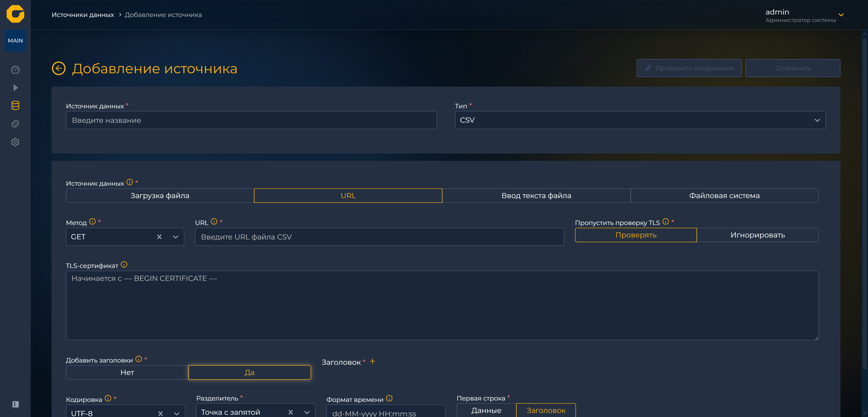Select Заголовок for Первая строка

[546, 410]
